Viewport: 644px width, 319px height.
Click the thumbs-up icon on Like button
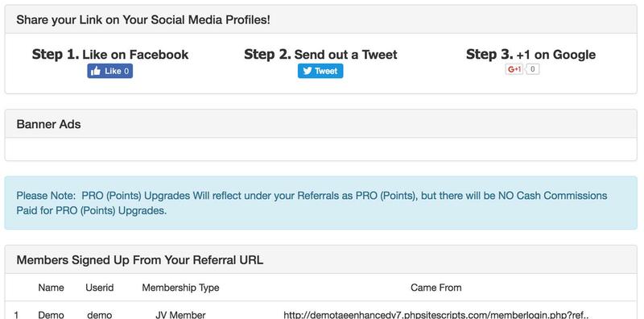(x=96, y=71)
